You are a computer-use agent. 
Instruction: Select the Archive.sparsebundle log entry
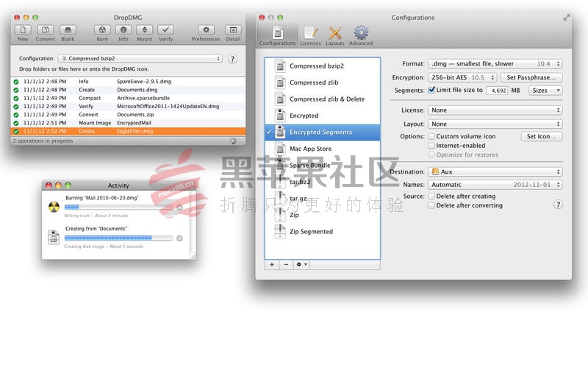(128, 98)
